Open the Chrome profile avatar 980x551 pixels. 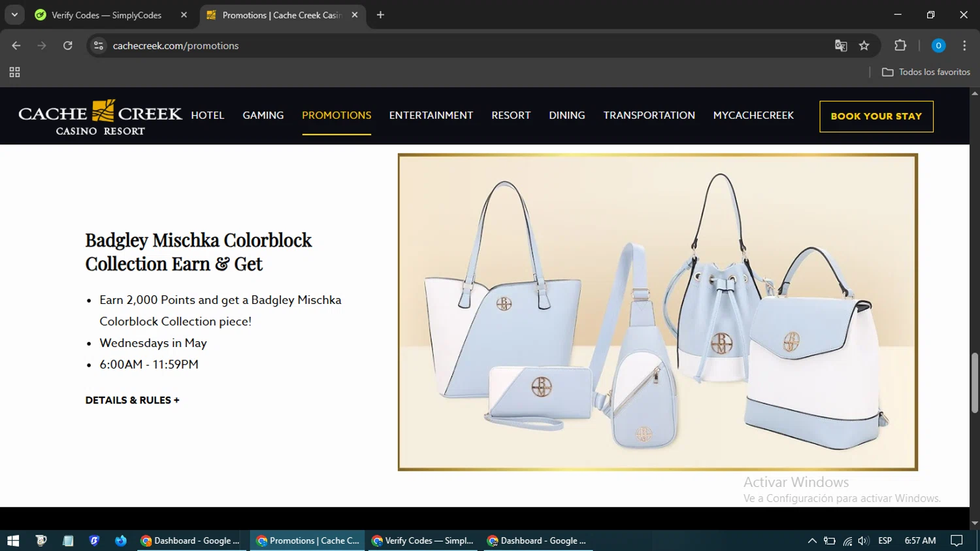click(938, 46)
